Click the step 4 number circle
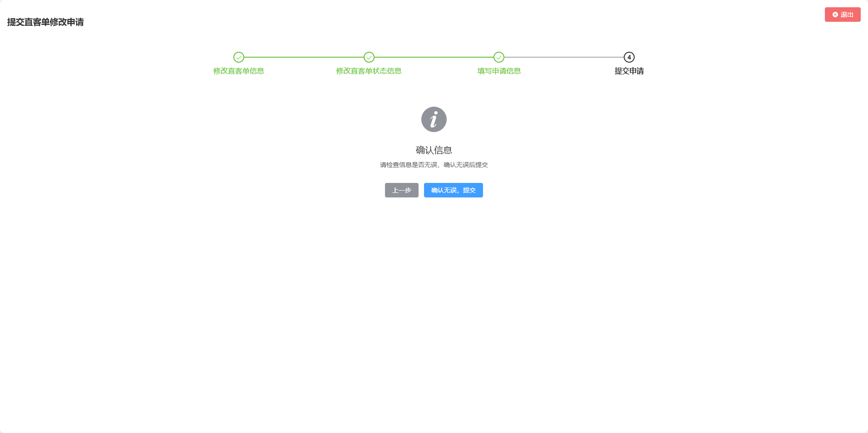868x433 pixels. (x=629, y=57)
